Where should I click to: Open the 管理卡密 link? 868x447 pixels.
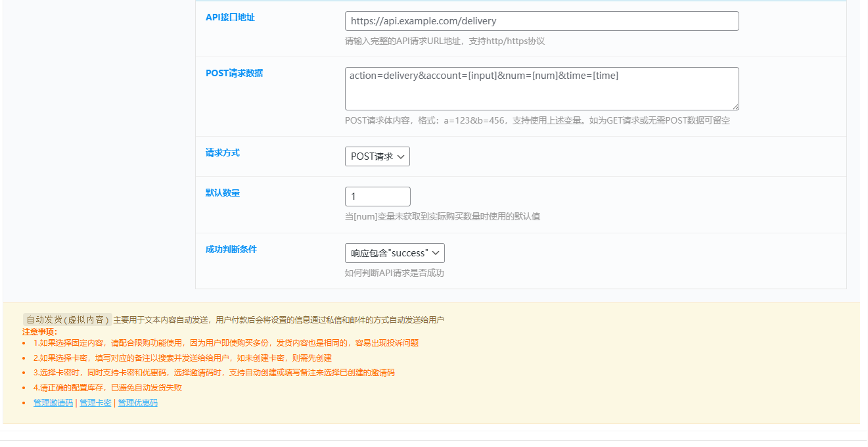coord(95,403)
